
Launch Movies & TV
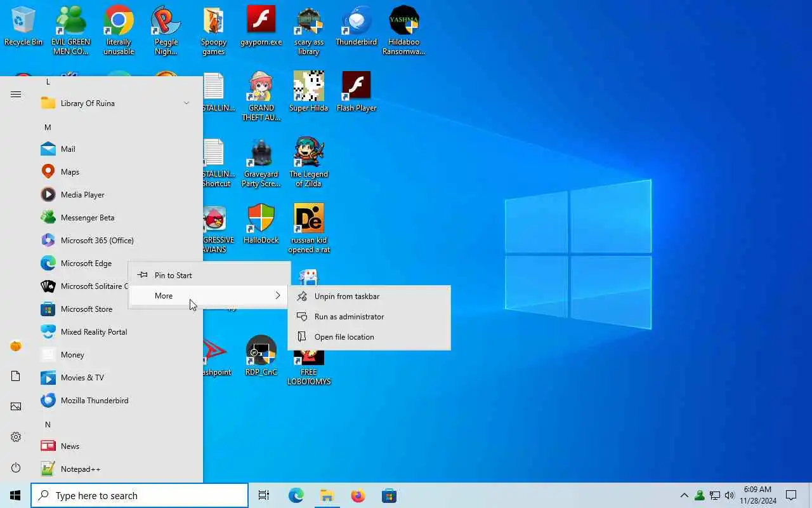(x=117, y=377)
